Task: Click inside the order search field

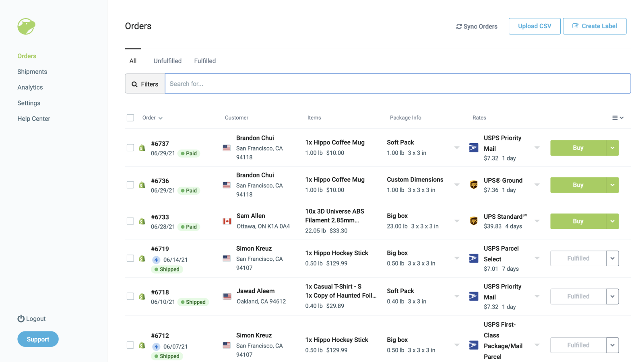Action: pos(362,83)
